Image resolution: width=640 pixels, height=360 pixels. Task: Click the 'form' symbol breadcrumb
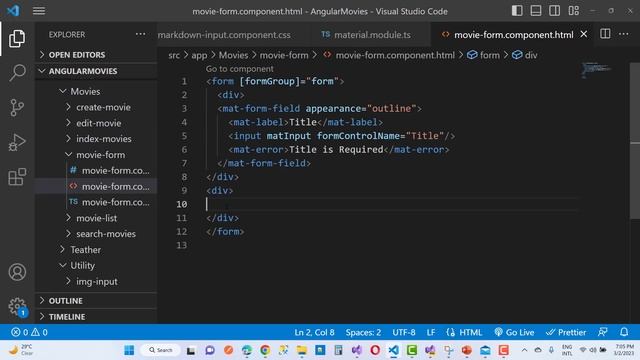tap(484, 55)
